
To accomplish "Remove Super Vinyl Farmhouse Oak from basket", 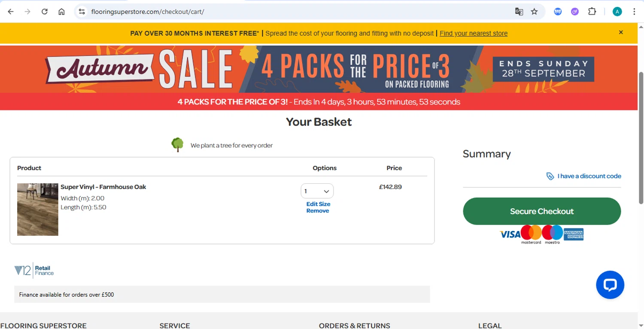I will point(318,211).
